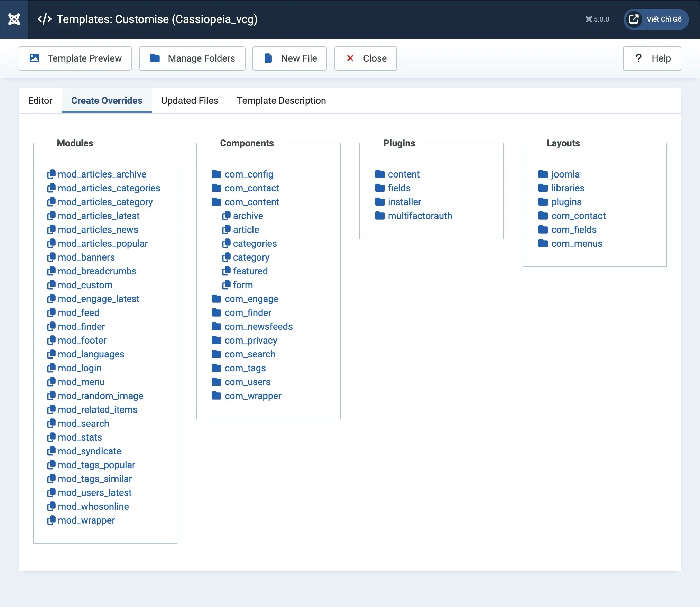The image size is (700, 607).
Task: Expand the fields plugin folder
Action: 399,188
